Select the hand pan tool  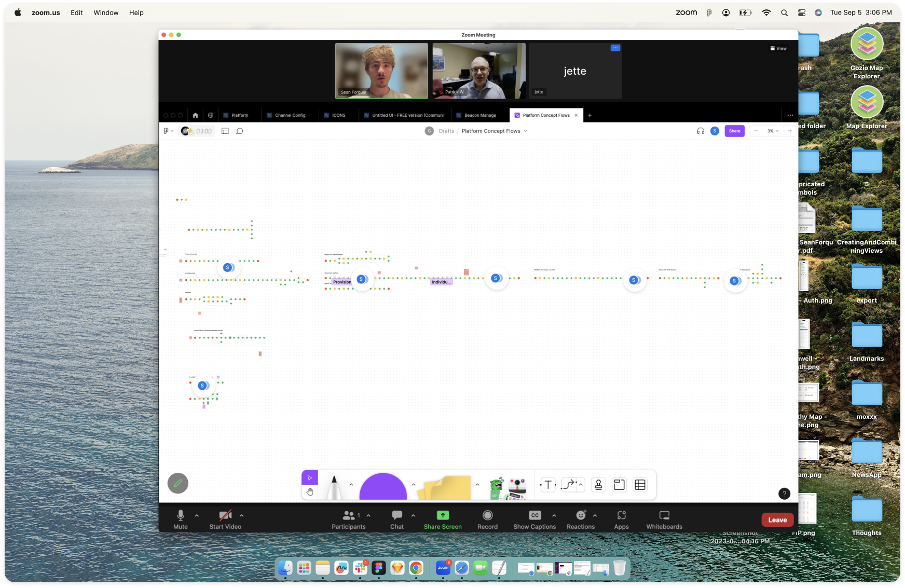pyautogui.click(x=310, y=492)
